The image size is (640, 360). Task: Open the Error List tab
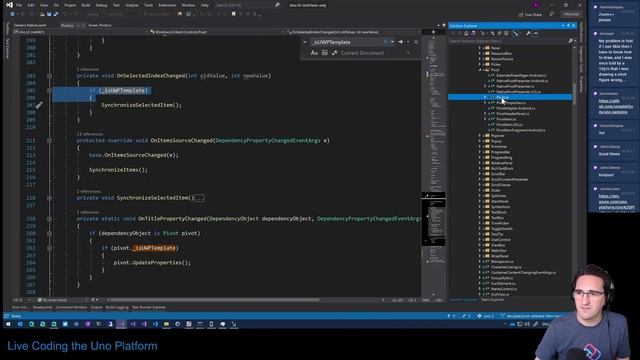coord(19,307)
